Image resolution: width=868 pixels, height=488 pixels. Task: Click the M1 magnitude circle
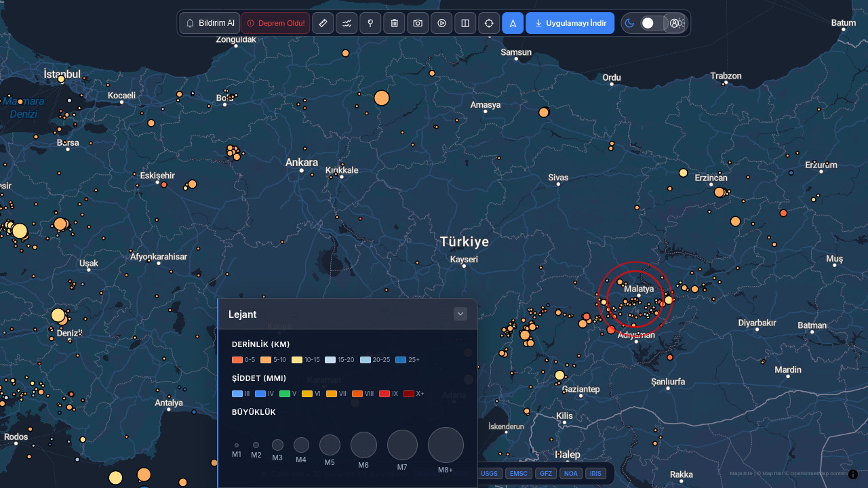237,445
